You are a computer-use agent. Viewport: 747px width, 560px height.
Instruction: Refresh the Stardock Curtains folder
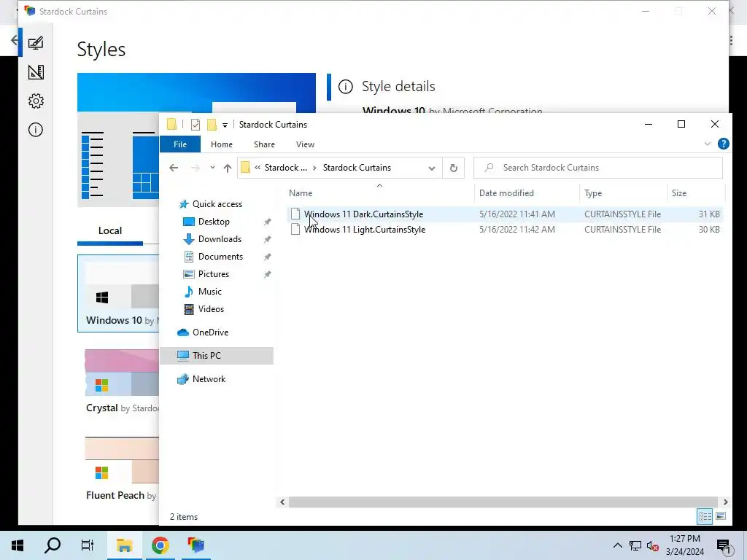454,168
